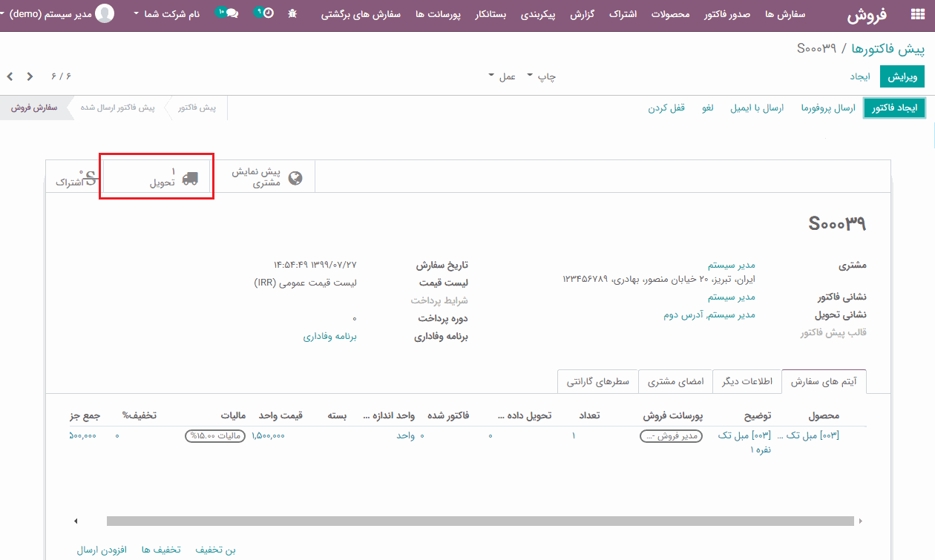Sort by محصول column header

coord(824,415)
